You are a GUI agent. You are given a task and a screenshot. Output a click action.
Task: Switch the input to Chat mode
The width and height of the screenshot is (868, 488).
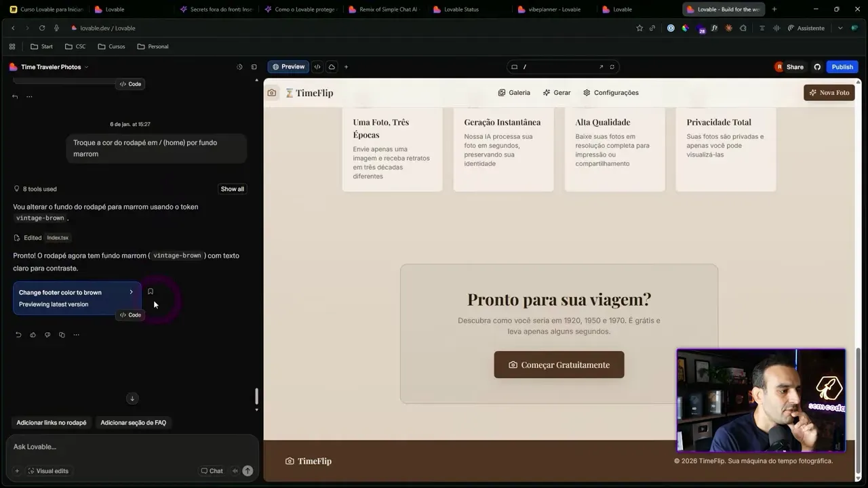click(211, 470)
